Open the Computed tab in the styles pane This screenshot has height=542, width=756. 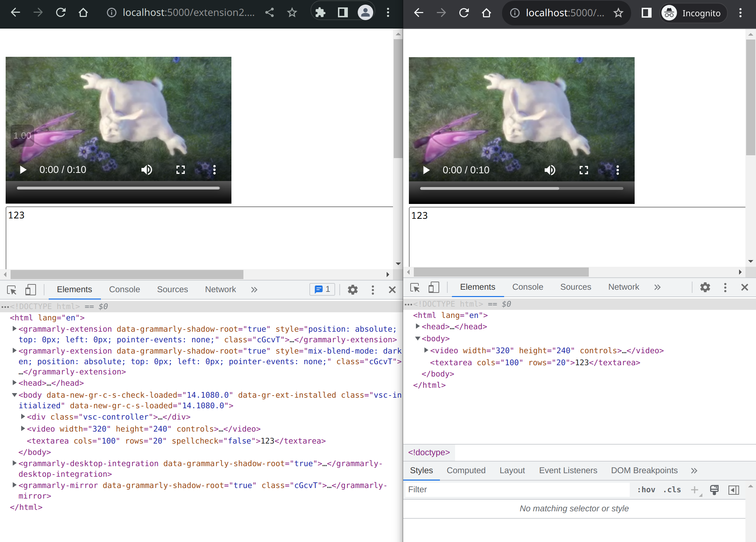tap(466, 470)
